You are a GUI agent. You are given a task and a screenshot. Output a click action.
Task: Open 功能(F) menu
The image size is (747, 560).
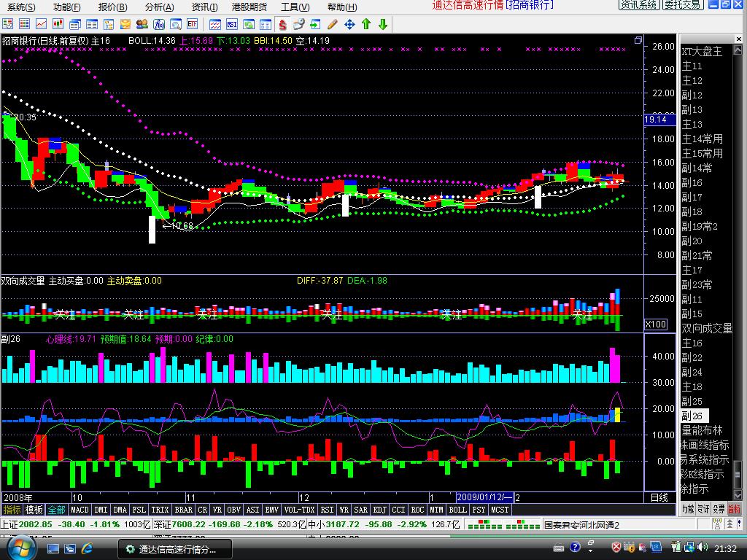[x=66, y=7]
